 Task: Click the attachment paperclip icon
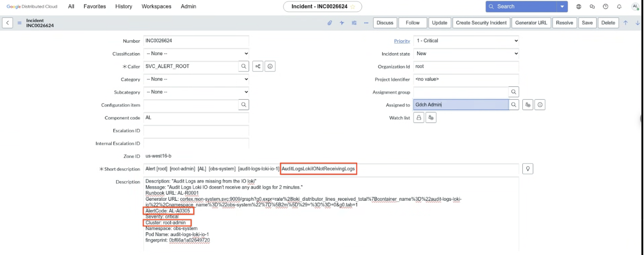(330, 23)
